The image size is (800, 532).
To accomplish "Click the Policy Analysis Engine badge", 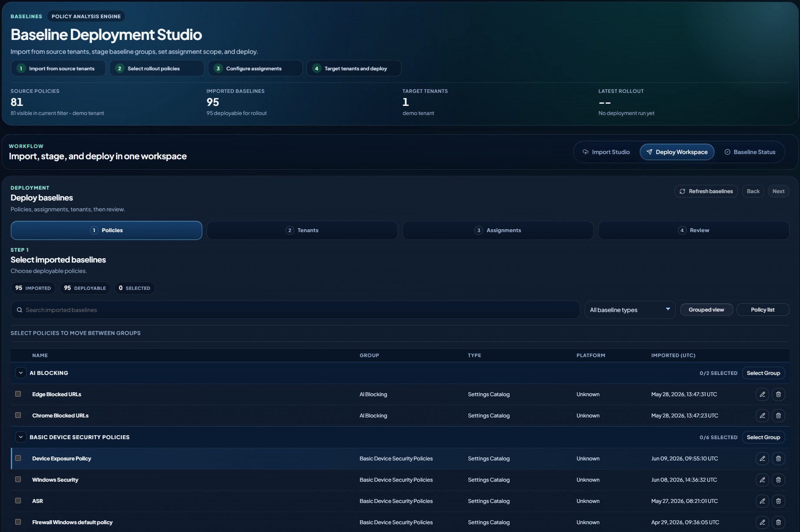I will (86, 16).
